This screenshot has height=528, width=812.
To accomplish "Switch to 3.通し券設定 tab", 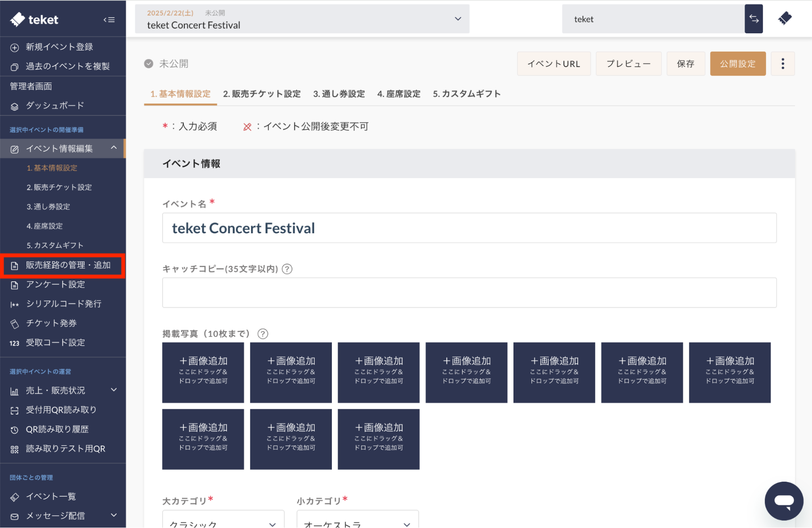I will [x=339, y=94].
